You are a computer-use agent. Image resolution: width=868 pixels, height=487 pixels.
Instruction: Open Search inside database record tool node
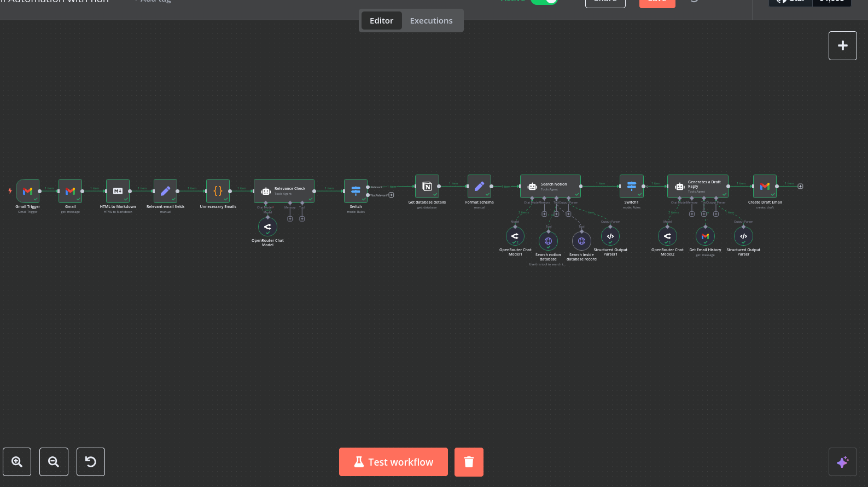[581, 241]
